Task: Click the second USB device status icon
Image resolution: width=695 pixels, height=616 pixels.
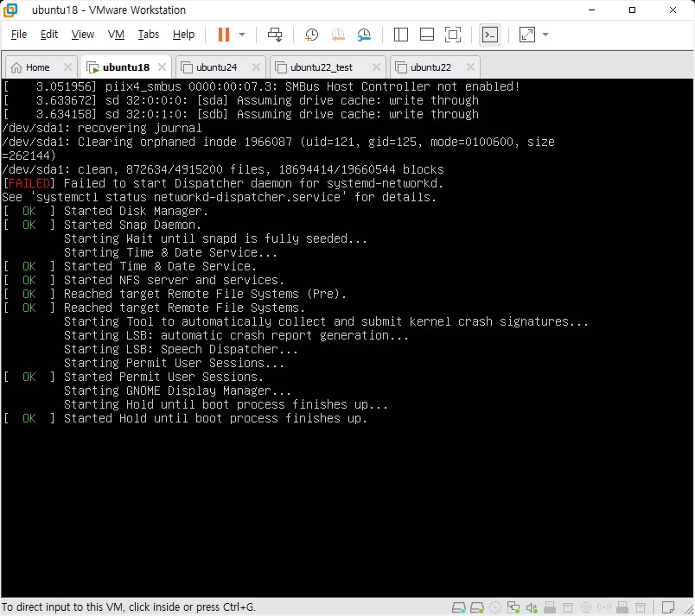Action: [622, 607]
